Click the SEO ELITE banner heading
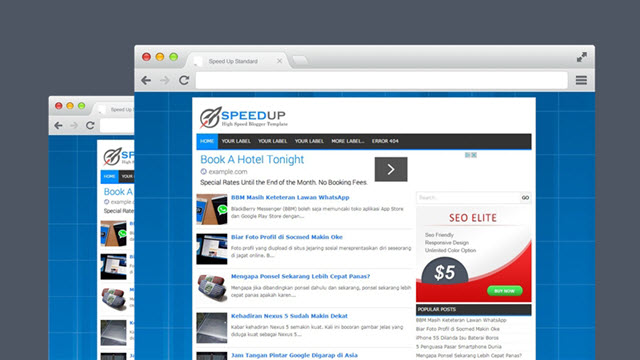Screen dimensions: 640x360 pos(473,218)
